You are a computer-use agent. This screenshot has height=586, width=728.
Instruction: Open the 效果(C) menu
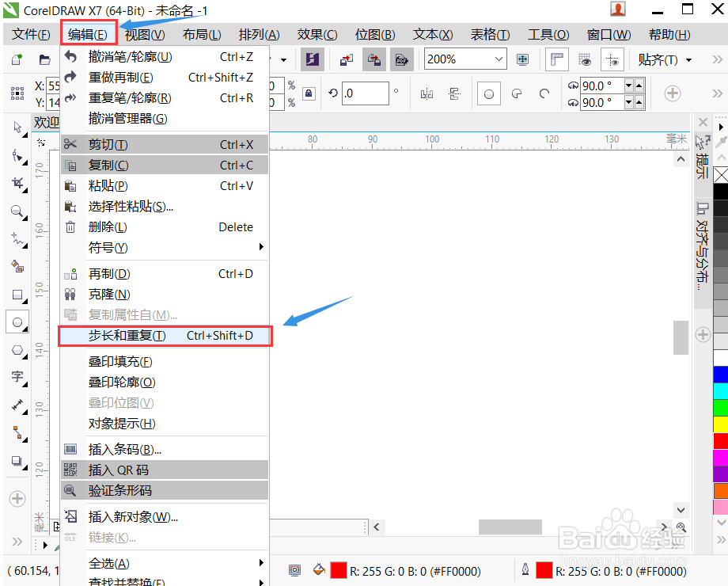(x=317, y=35)
